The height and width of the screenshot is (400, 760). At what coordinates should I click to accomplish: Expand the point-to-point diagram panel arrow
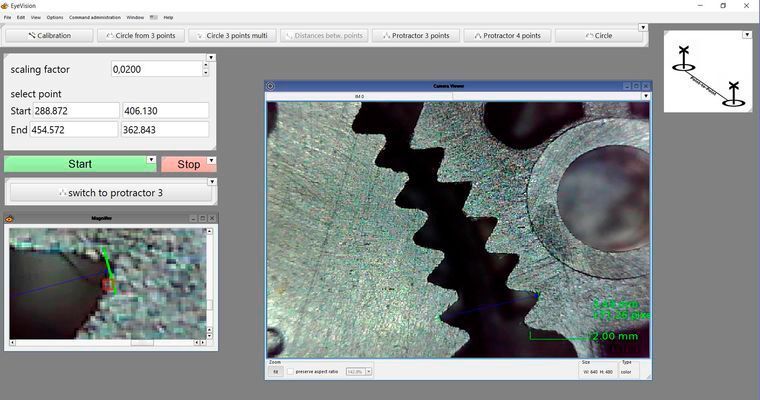[x=747, y=35]
